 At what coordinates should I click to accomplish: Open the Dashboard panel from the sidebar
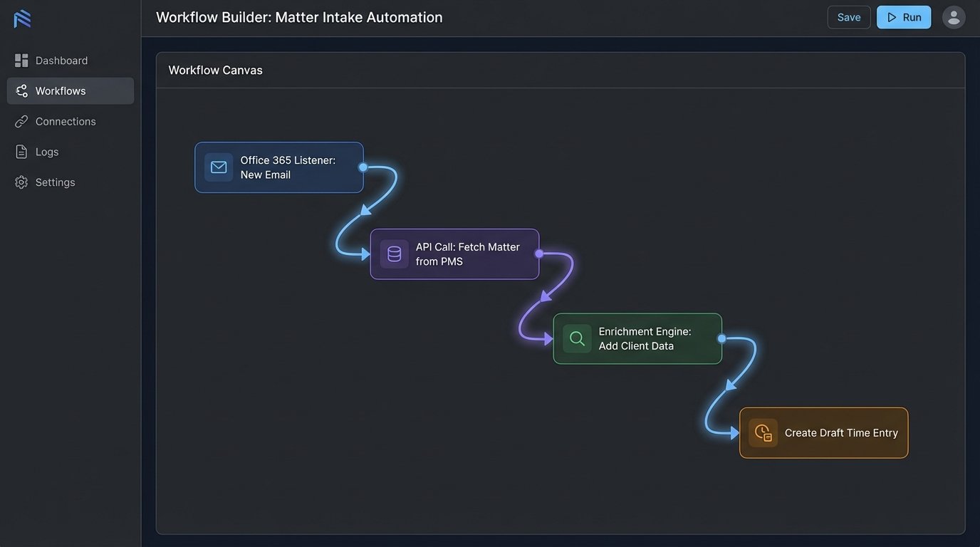pyautogui.click(x=61, y=60)
